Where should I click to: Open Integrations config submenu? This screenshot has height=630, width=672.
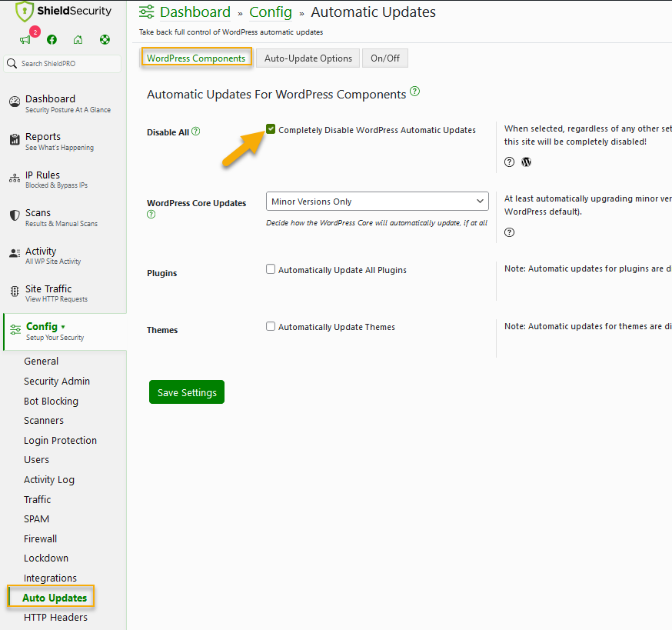pos(50,578)
